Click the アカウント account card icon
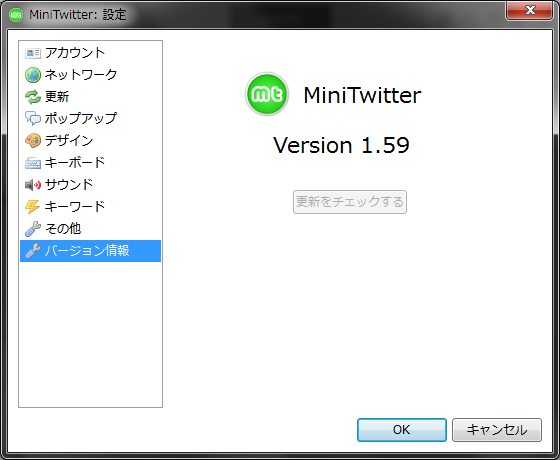 coord(32,53)
